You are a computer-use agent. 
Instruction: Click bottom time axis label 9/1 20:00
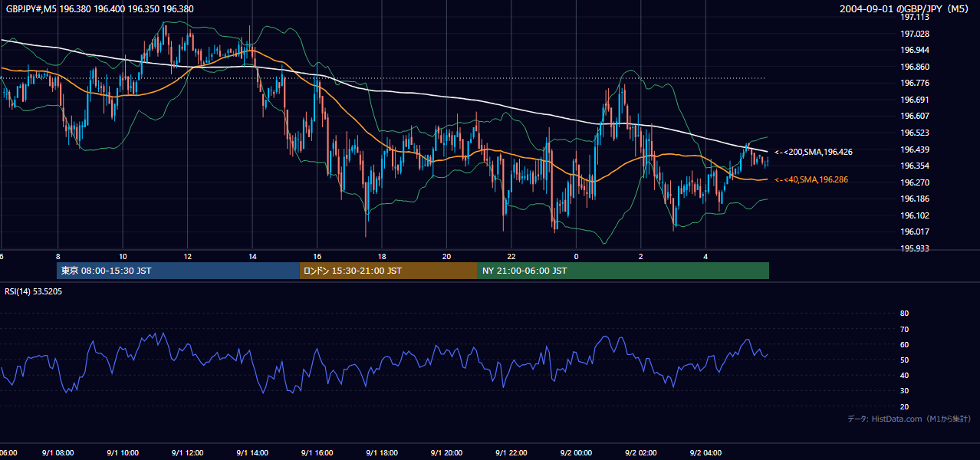(x=446, y=453)
